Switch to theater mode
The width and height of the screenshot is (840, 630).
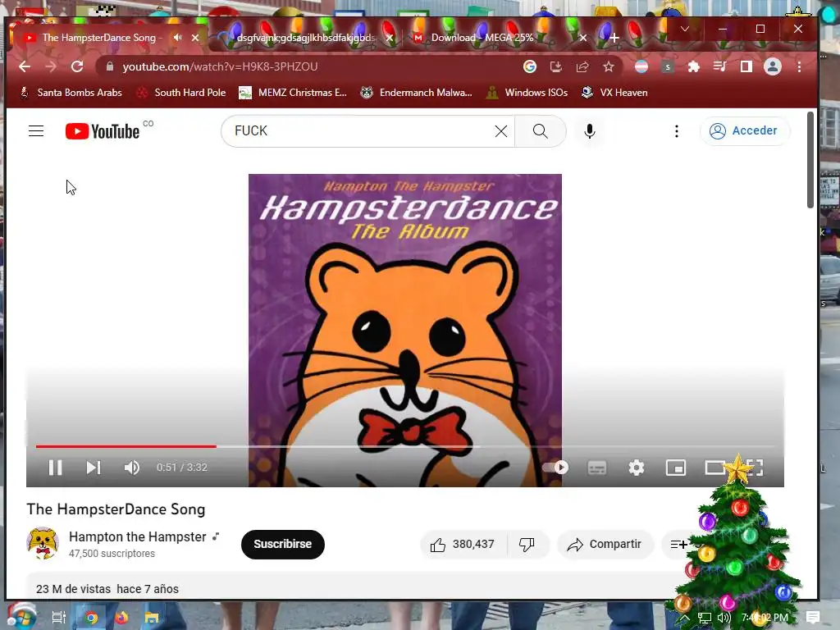(x=714, y=468)
